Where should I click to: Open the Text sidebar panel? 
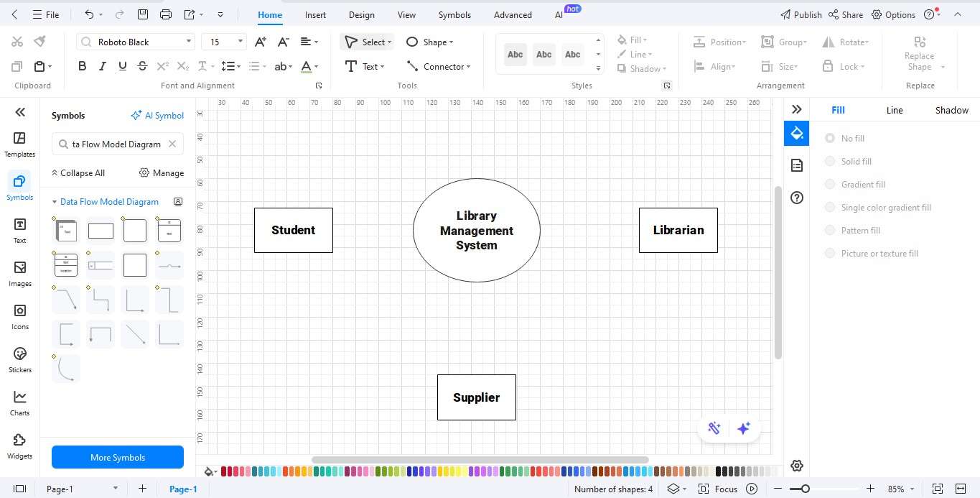[19, 231]
